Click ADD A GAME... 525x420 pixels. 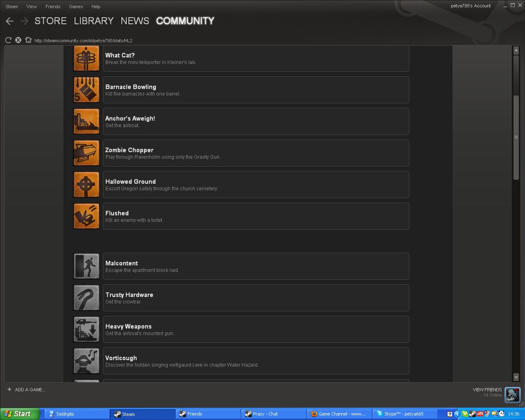[x=27, y=390]
